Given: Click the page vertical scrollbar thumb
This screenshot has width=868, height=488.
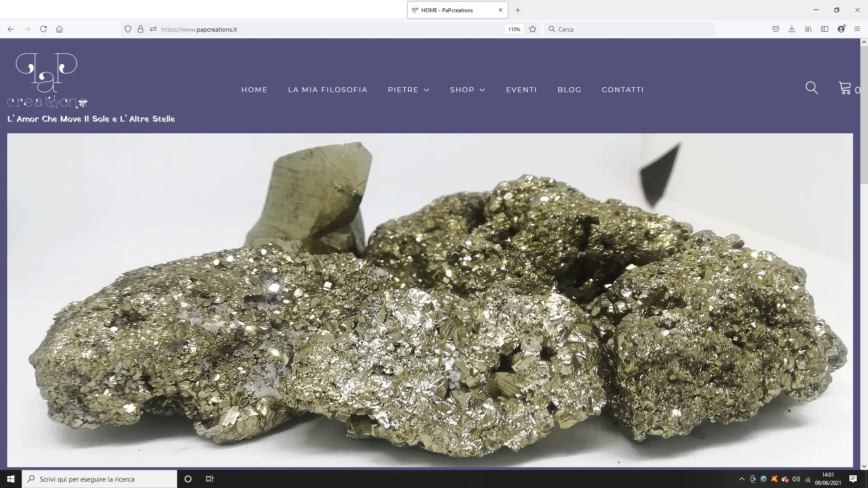Looking at the screenshot, I should (864, 115).
